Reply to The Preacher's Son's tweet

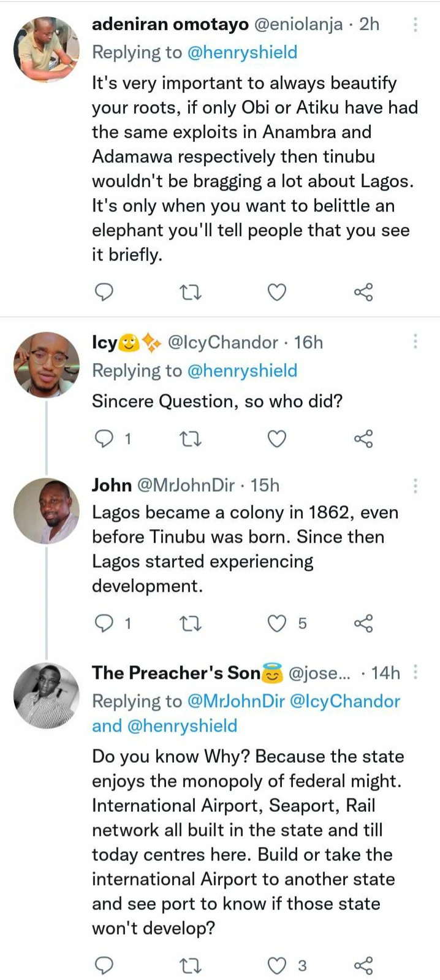[x=105, y=966]
